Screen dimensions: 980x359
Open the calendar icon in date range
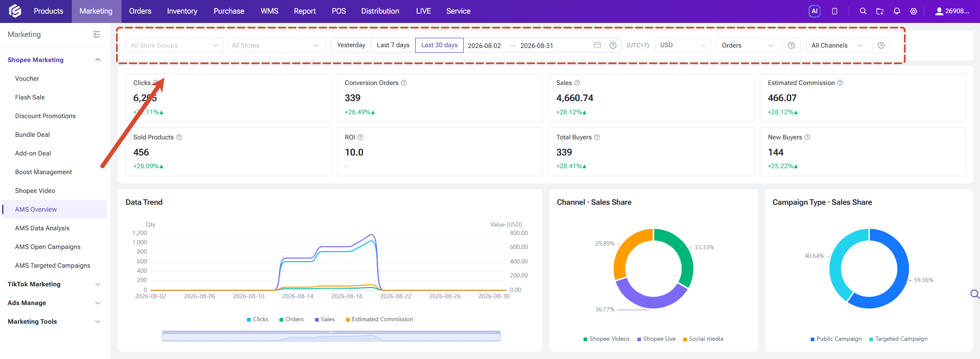(x=598, y=45)
